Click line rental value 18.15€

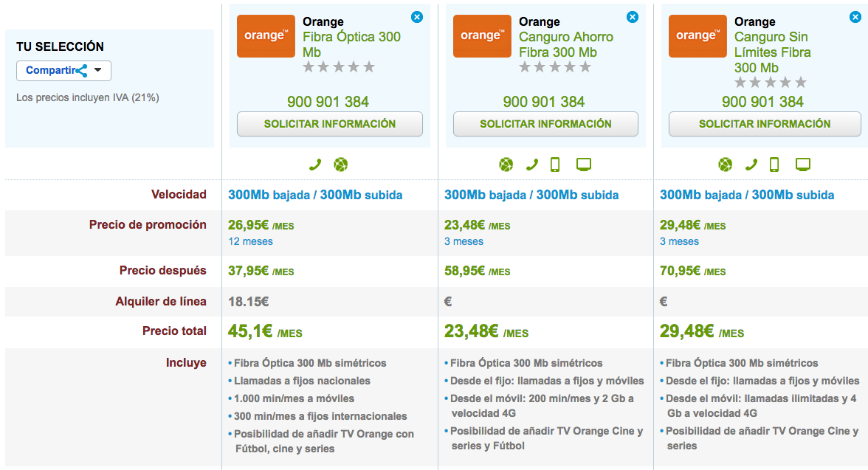pyautogui.click(x=249, y=302)
